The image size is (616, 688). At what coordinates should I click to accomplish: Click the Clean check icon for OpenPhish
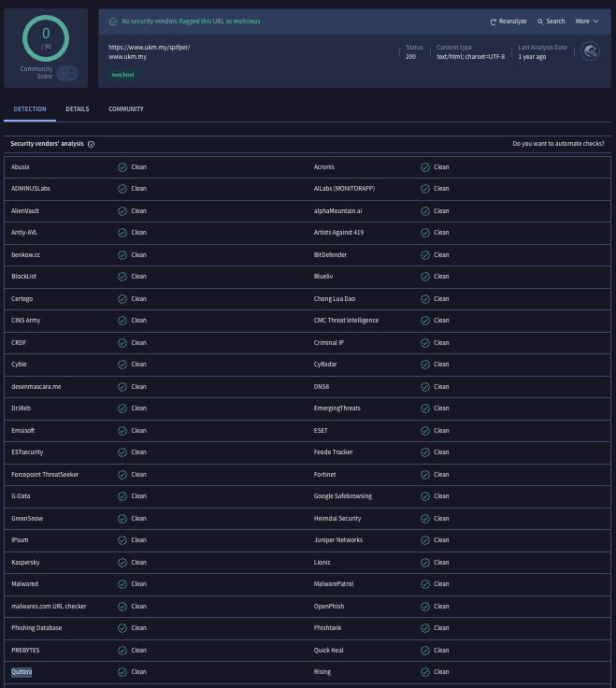tap(425, 607)
